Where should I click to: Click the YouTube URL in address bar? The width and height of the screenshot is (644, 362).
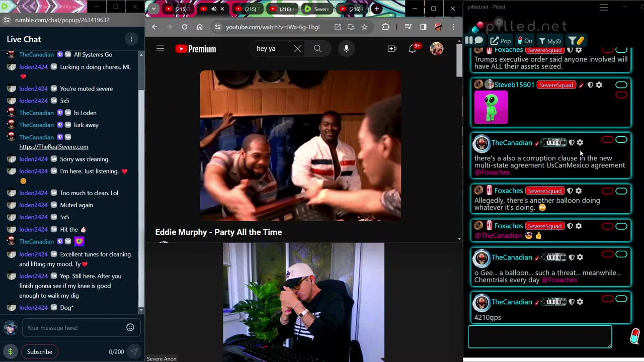(x=273, y=27)
